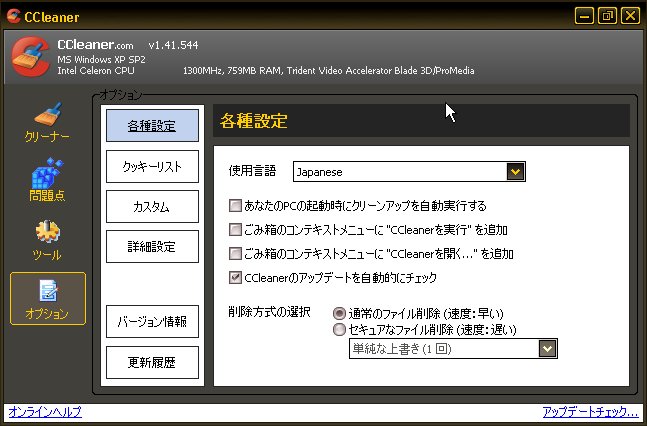Screen dimensions: 647x426
Task: Open the 詳細設定 (Advanced) tab
Action: click(x=152, y=246)
